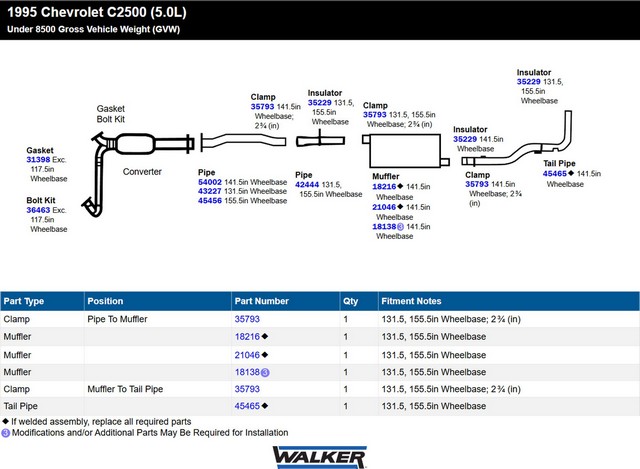
Task: Click 'Gasket Bolt Kit' label above converter
Action: [x=111, y=114]
